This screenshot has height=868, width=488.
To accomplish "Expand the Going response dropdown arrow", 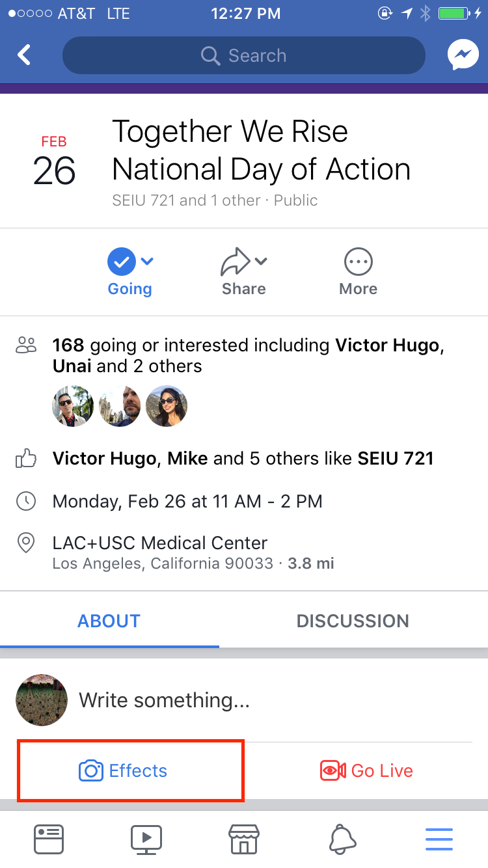I will (148, 262).
